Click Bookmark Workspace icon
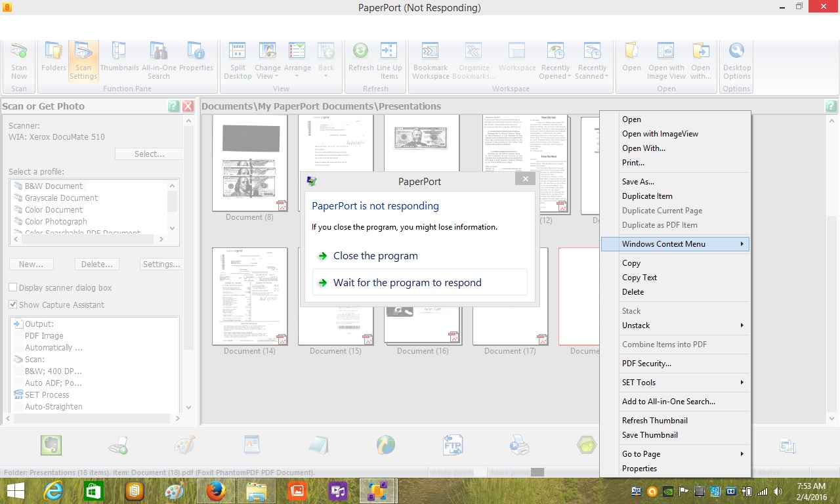This screenshot has width=840, height=504. click(430, 51)
